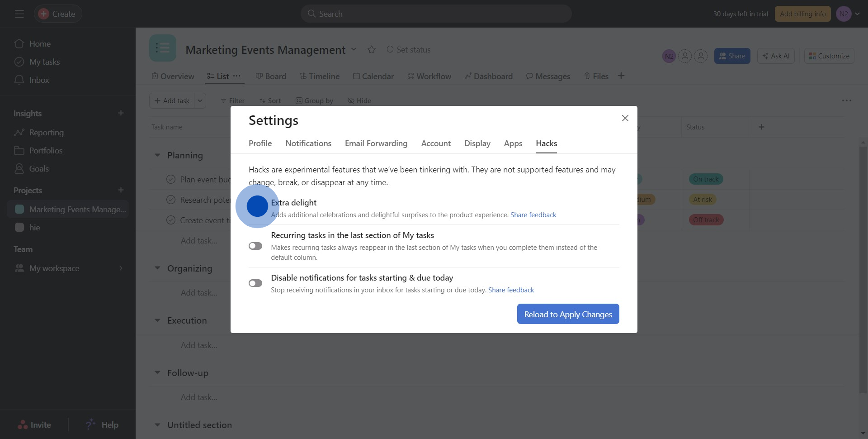Click the Add project plus icon

(x=121, y=190)
